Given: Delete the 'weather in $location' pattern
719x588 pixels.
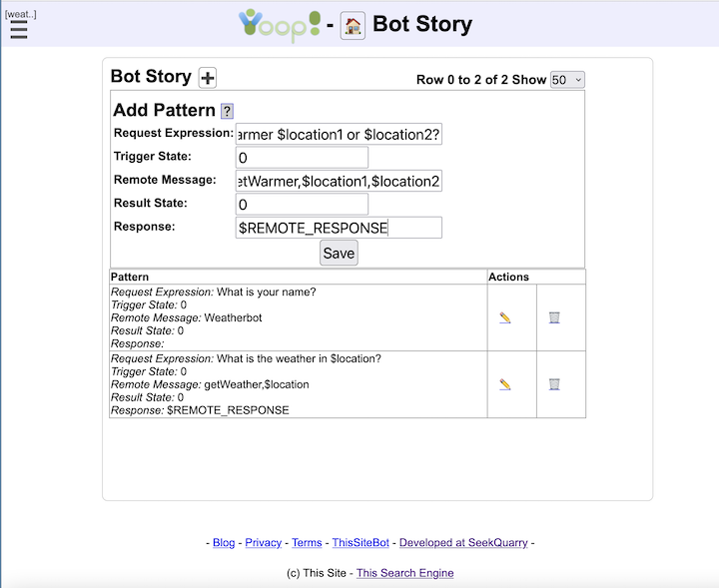Looking at the screenshot, I should (554, 384).
